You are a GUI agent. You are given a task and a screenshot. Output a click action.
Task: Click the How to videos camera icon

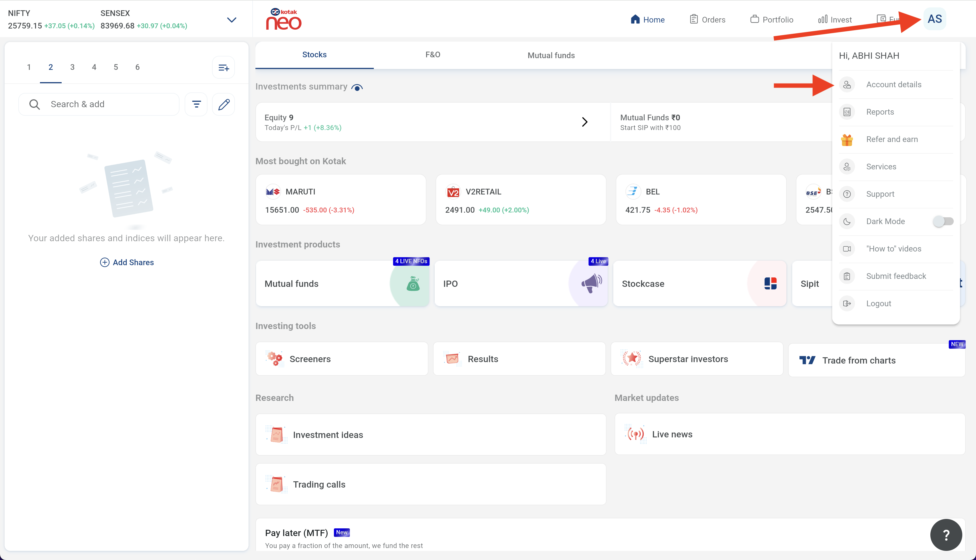[x=847, y=249]
